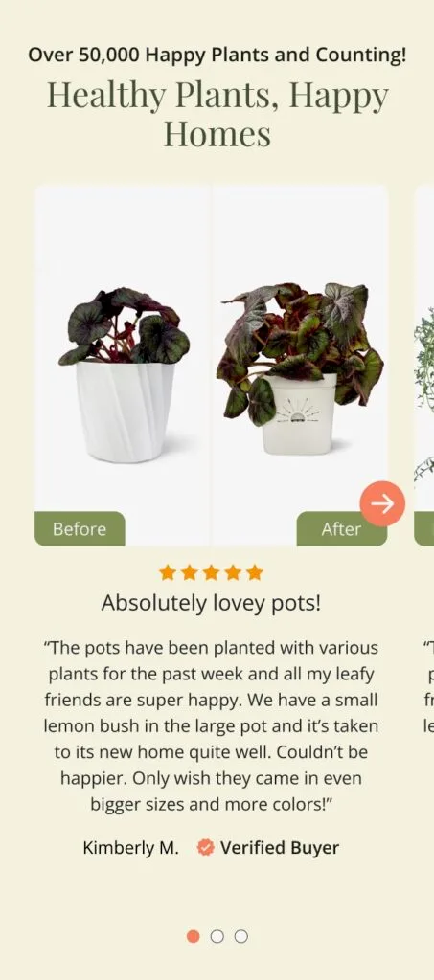Click the partially visible next review image
434x980 pixels.
click(x=424, y=365)
